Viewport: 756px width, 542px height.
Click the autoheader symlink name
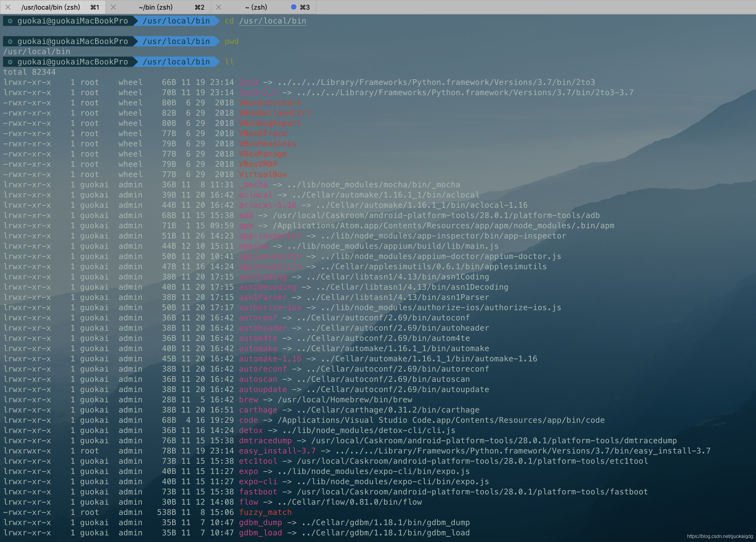(x=263, y=328)
